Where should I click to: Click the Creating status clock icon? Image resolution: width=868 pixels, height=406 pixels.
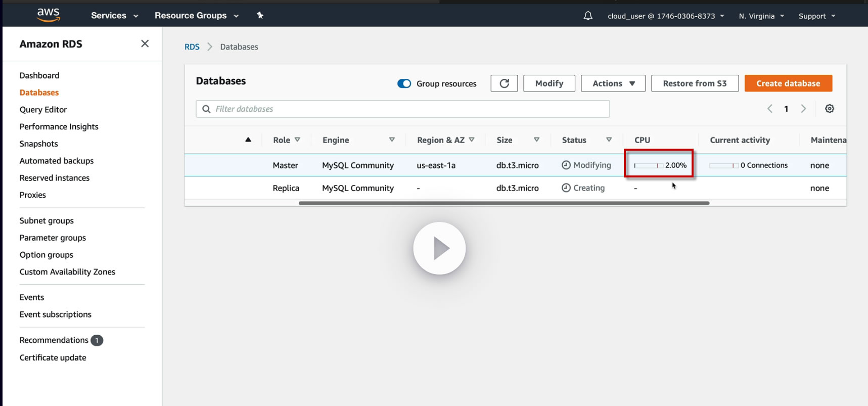click(x=566, y=188)
